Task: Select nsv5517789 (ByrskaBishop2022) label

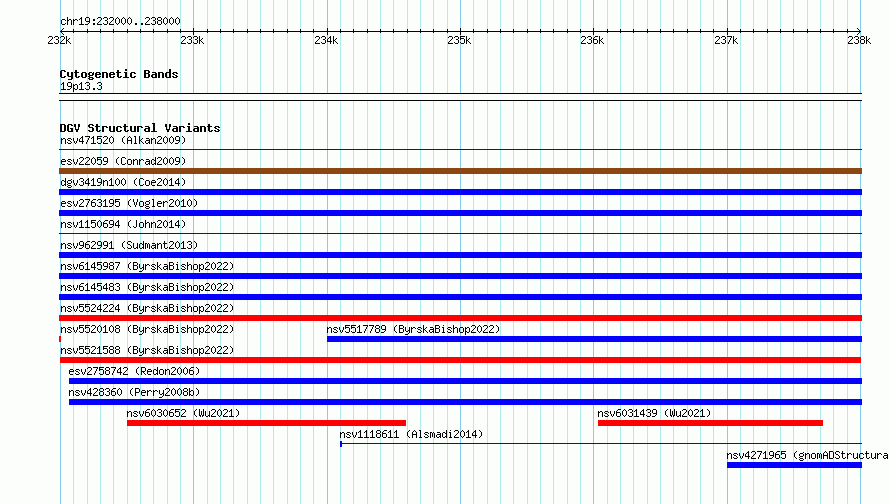Action: tap(413, 329)
